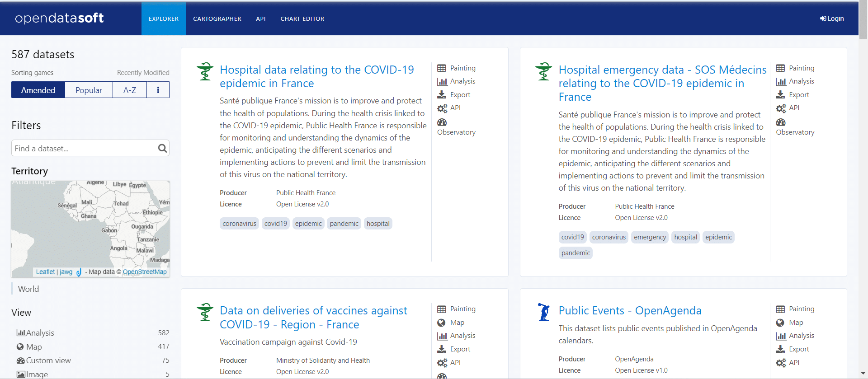Click Login text in header
The height and width of the screenshot is (379, 868).
coord(836,19)
